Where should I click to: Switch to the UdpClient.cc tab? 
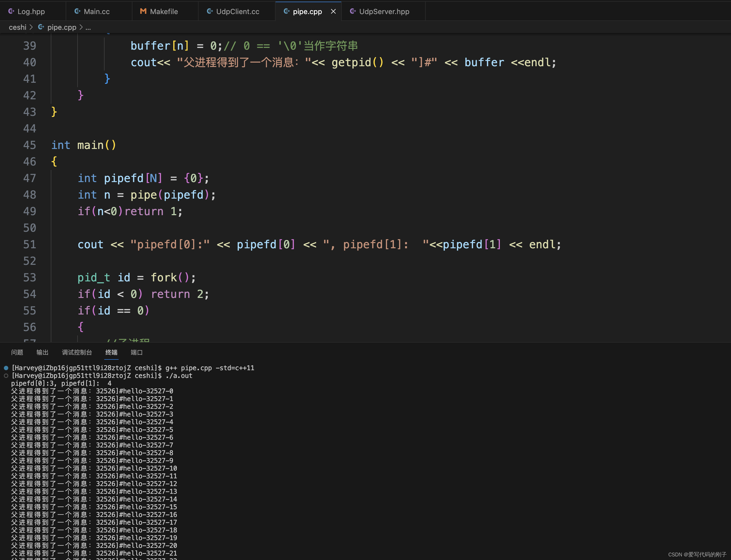point(237,11)
